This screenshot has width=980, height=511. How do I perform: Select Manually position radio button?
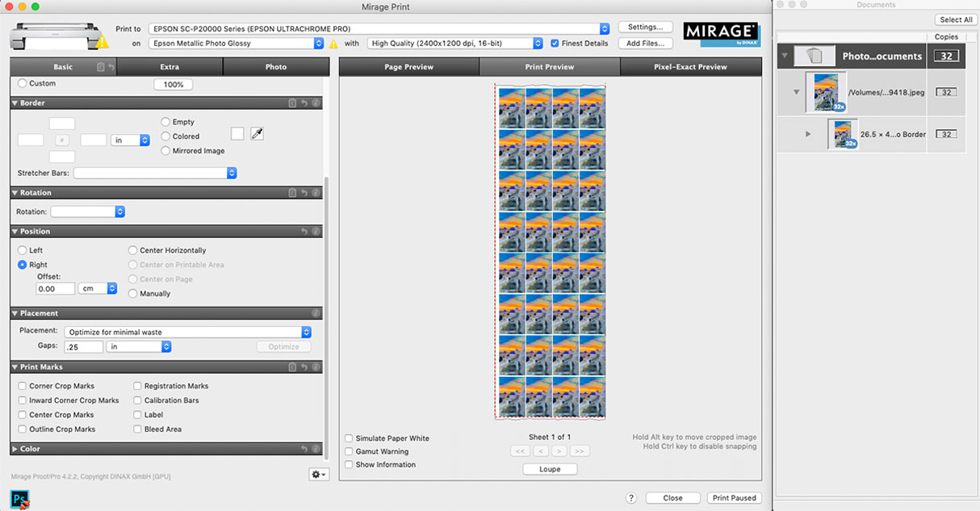133,294
